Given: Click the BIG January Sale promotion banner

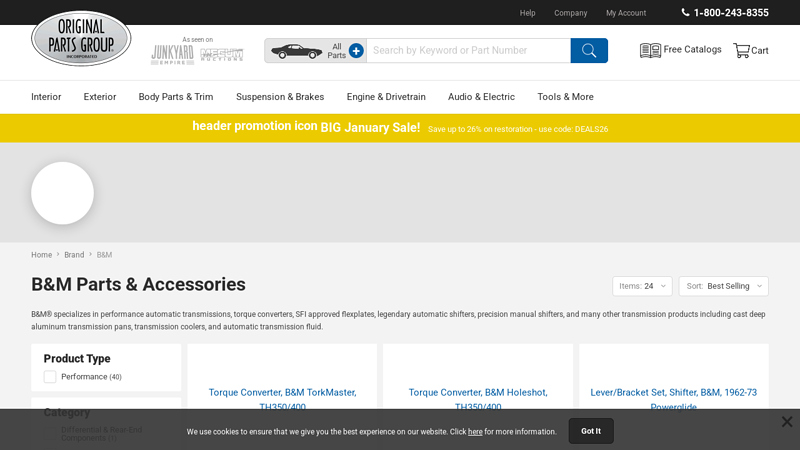Looking at the screenshot, I should [400, 128].
